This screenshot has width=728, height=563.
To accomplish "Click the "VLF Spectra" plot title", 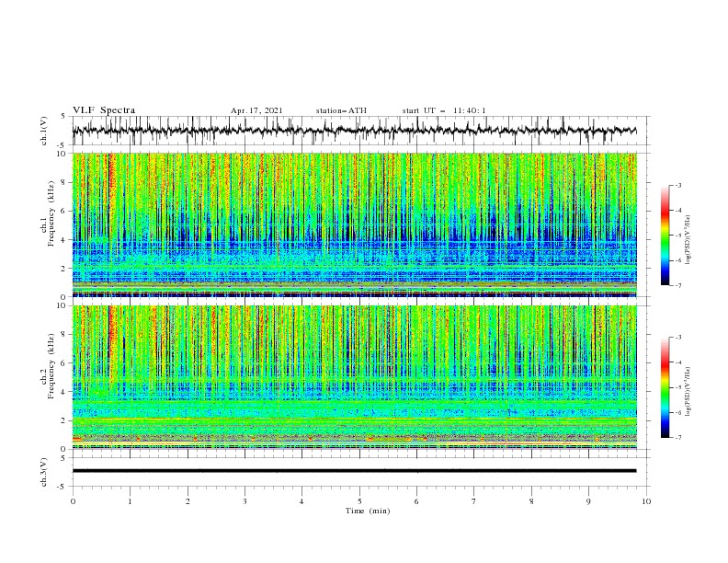I will 104,110.
